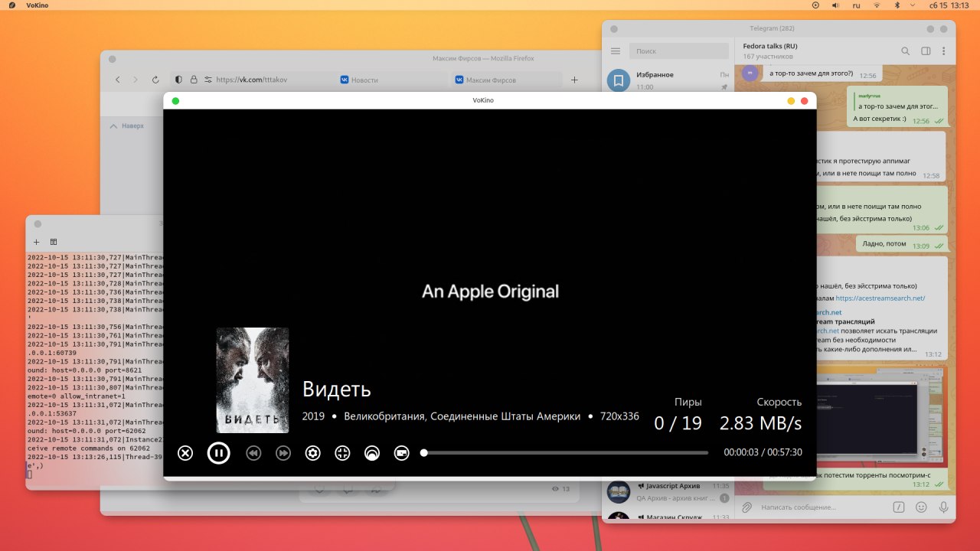Image resolution: width=980 pixels, height=551 pixels.
Task: Switch to the Новости Firefox tab
Action: [x=364, y=80]
